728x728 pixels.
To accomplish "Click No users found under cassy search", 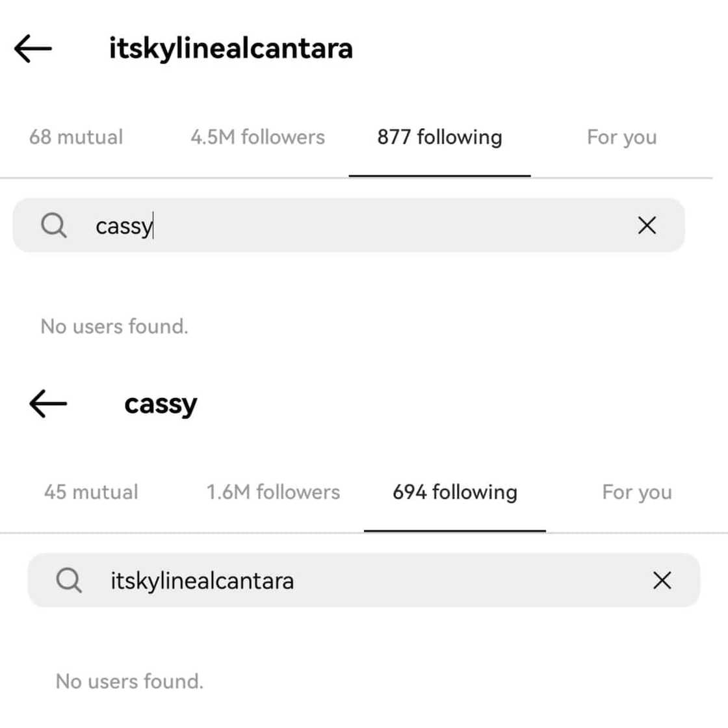I will pos(114,326).
